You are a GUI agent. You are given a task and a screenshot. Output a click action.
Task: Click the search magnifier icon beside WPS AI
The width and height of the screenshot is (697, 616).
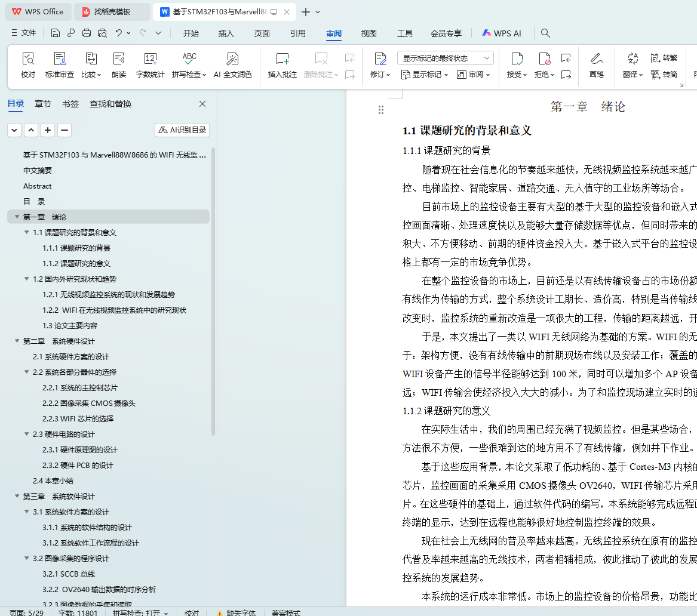pyautogui.click(x=545, y=33)
